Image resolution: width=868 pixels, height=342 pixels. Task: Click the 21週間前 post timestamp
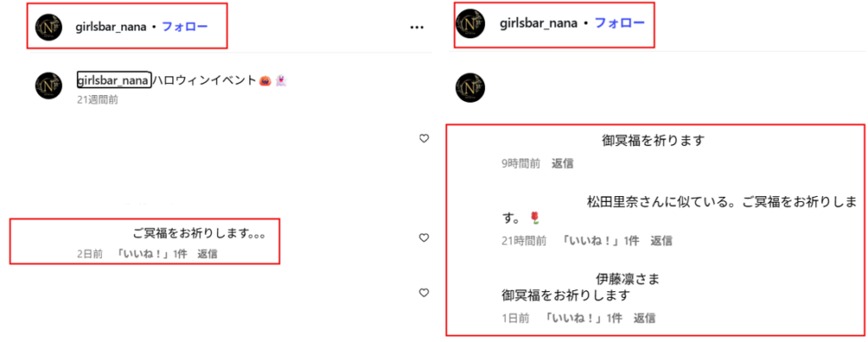(x=97, y=100)
